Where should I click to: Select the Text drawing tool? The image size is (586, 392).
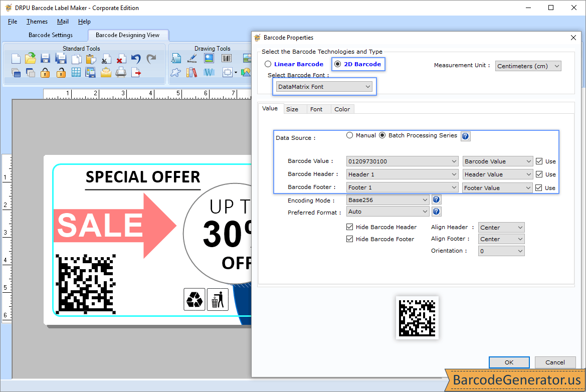(176, 59)
